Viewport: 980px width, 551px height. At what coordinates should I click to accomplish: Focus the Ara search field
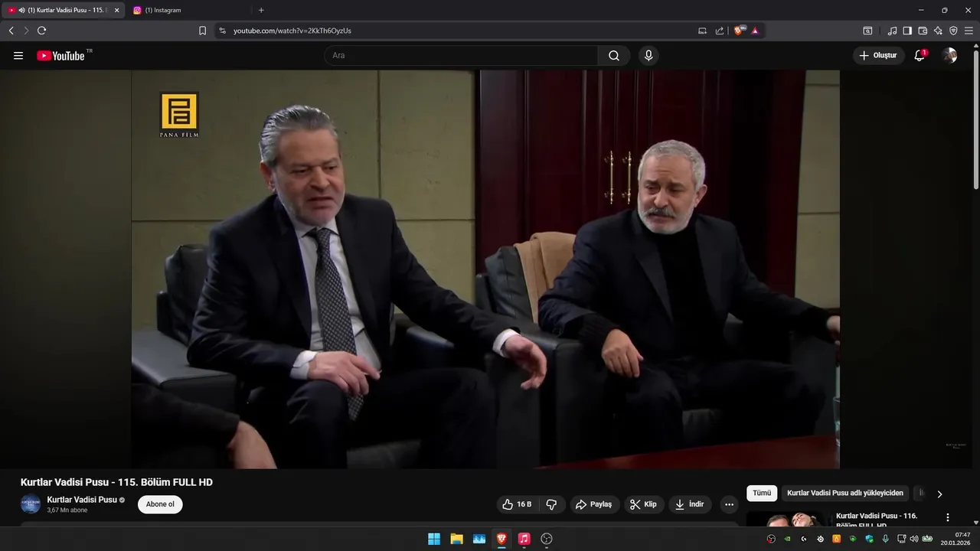click(462, 56)
